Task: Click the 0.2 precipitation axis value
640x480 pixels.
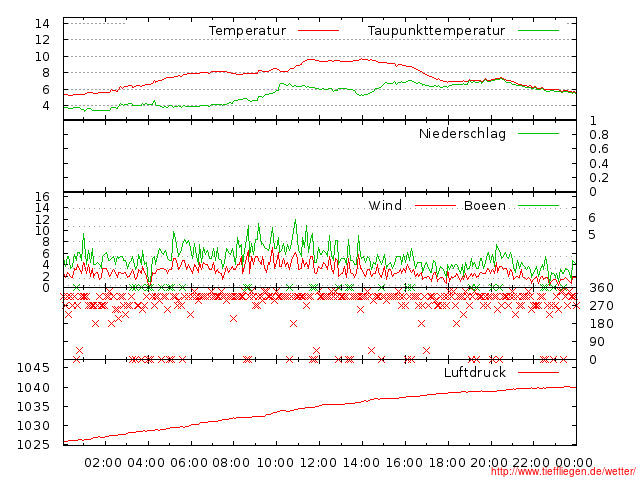Action: tap(599, 178)
